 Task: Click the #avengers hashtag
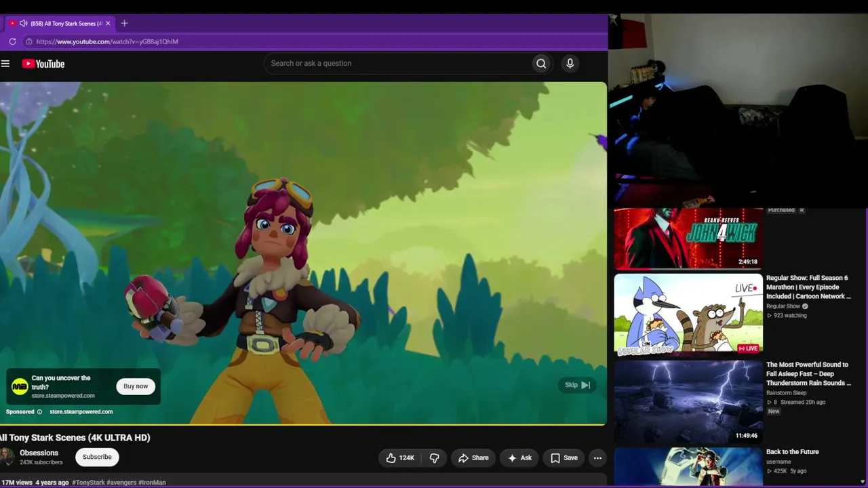tap(121, 483)
